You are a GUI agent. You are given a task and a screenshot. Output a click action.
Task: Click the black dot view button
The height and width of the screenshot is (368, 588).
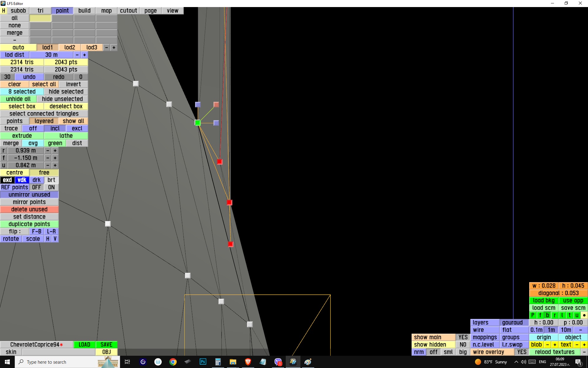[x=584, y=315]
